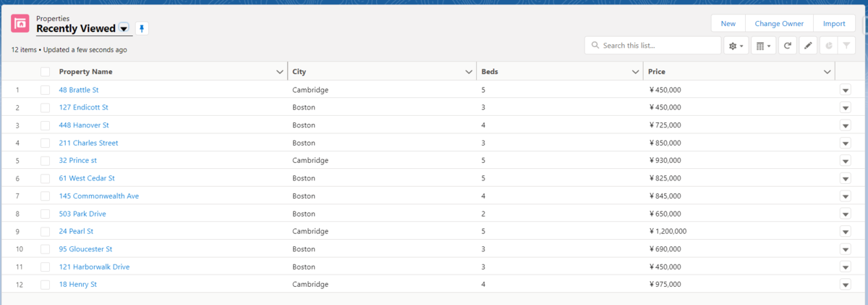The image size is (868, 305).
Task: Sort by the Beds column header
Action: tap(490, 72)
